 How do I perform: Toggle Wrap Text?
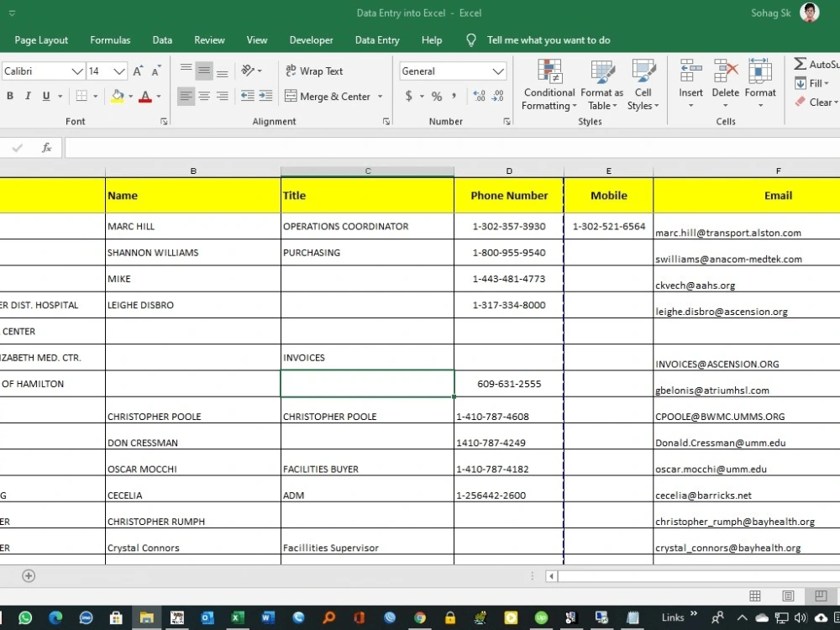point(314,71)
